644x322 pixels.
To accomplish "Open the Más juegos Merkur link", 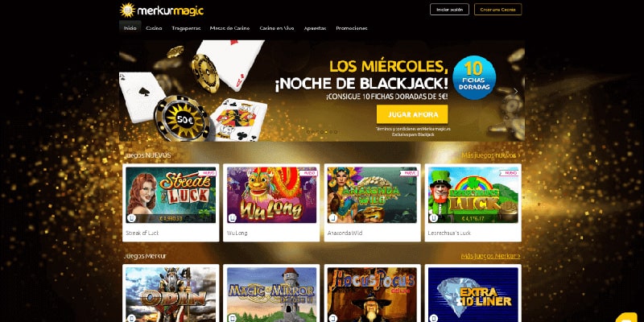I will click(490, 256).
